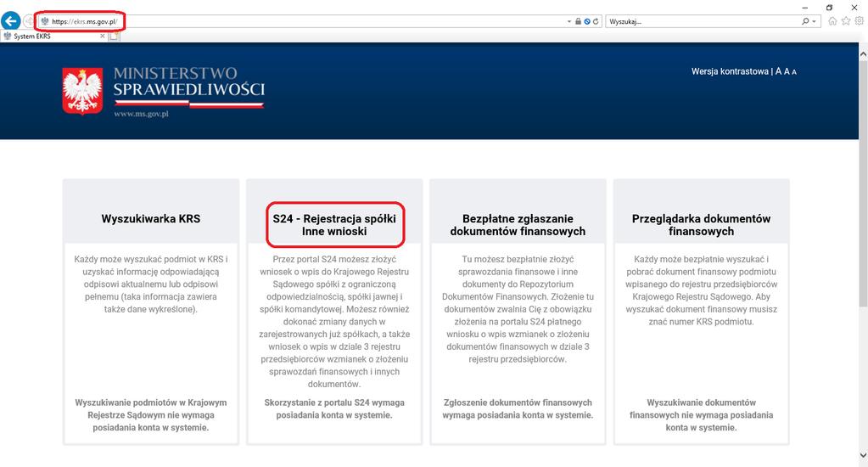Click text "rejestru przedsiębiorców." in third card
This screenshot has width=868, height=467.
click(518, 359)
